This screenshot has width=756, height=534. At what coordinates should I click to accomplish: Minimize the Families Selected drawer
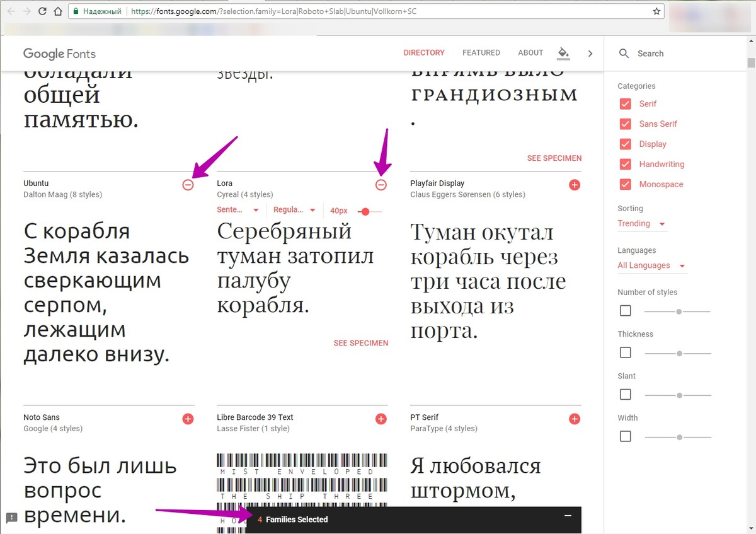[x=568, y=516]
